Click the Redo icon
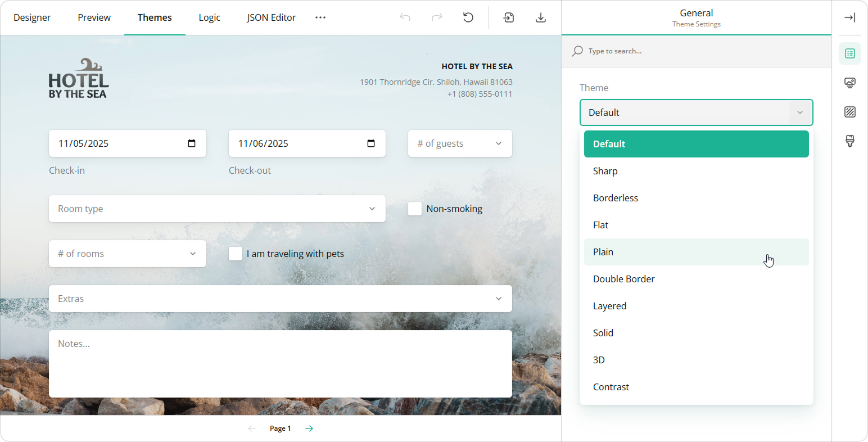 click(437, 17)
